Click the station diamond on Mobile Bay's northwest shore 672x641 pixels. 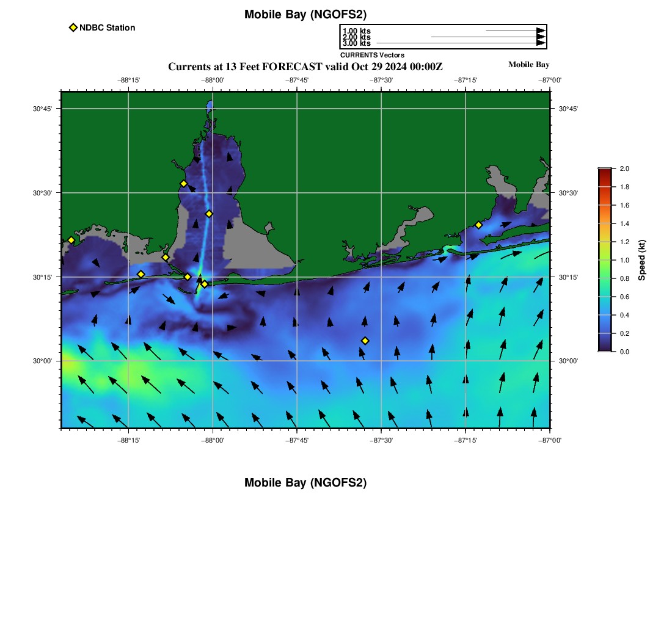tap(183, 184)
